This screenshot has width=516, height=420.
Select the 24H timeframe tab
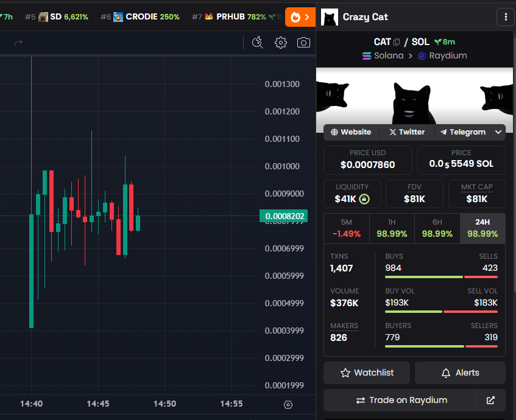pyautogui.click(x=482, y=229)
